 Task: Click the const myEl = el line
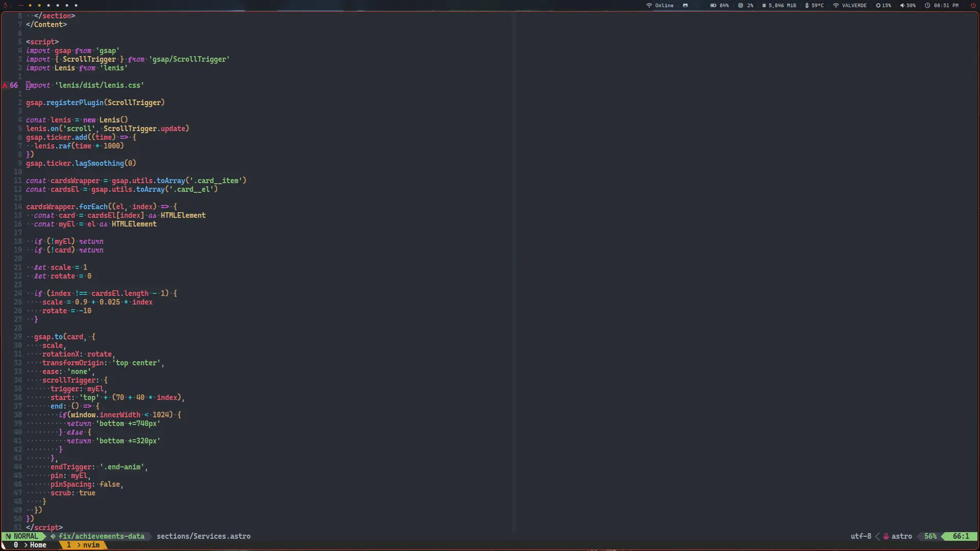(x=95, y=224)
